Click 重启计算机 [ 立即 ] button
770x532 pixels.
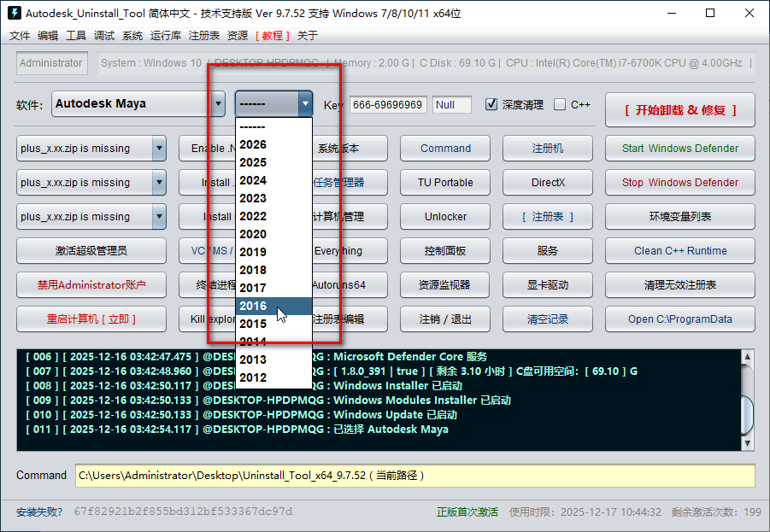(x=91, y=319)
